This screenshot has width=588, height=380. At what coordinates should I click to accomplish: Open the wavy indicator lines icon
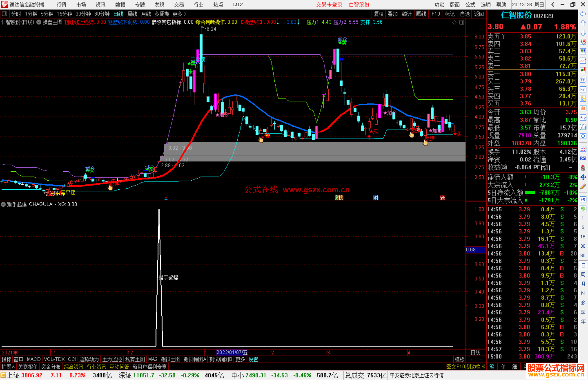pos(583,149)
